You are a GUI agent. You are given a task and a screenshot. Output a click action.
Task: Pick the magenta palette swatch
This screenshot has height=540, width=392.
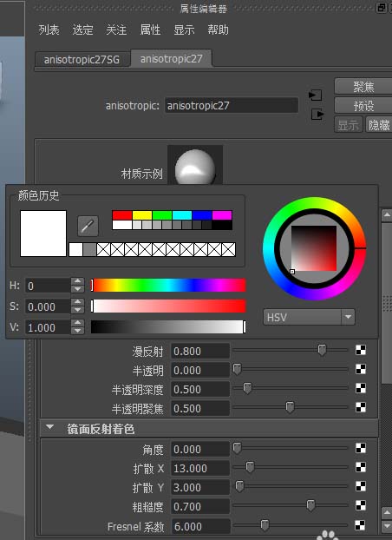click(x=222, y=215)
